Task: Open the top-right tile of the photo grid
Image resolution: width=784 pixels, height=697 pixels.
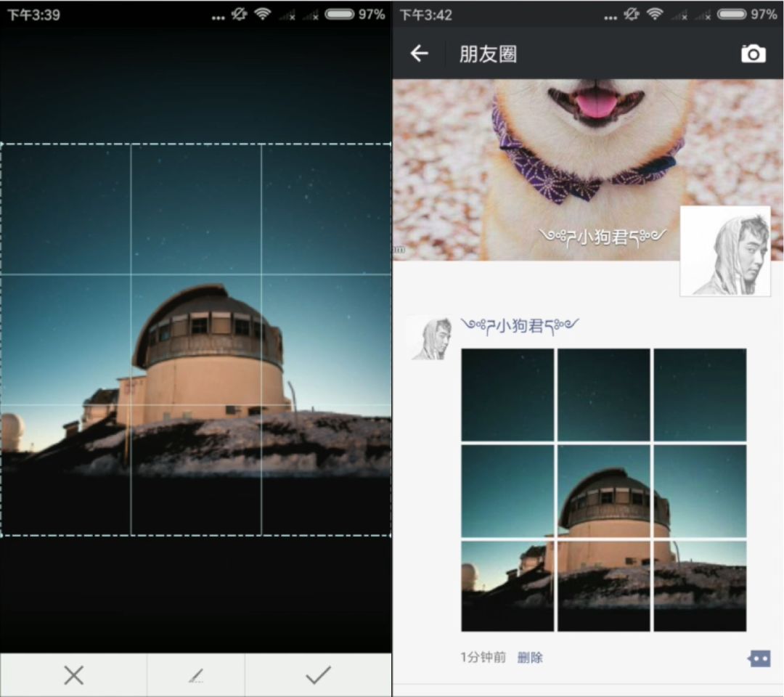Action: pyautogui.click(x=700, y=395)
